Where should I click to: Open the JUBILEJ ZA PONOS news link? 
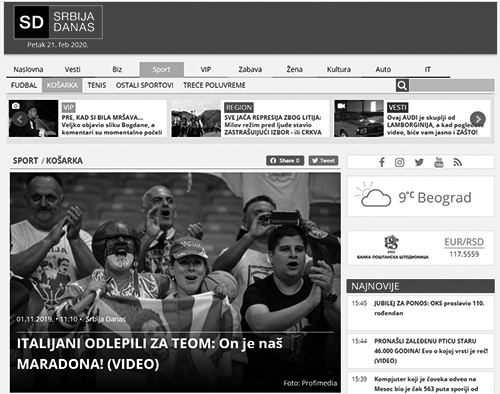429,308
